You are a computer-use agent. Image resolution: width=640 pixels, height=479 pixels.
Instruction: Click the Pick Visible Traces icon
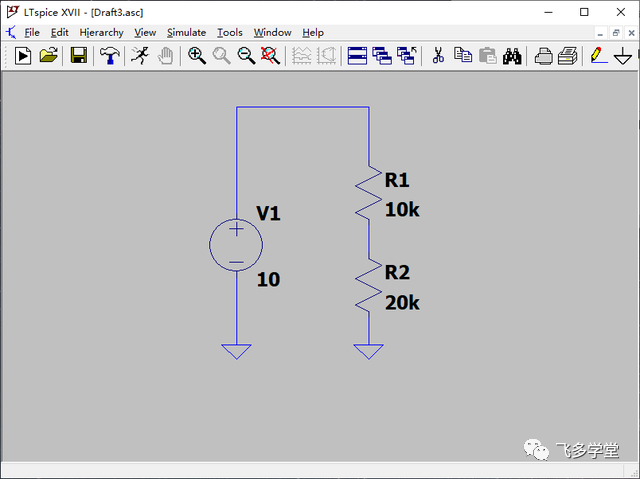[327, 55]
